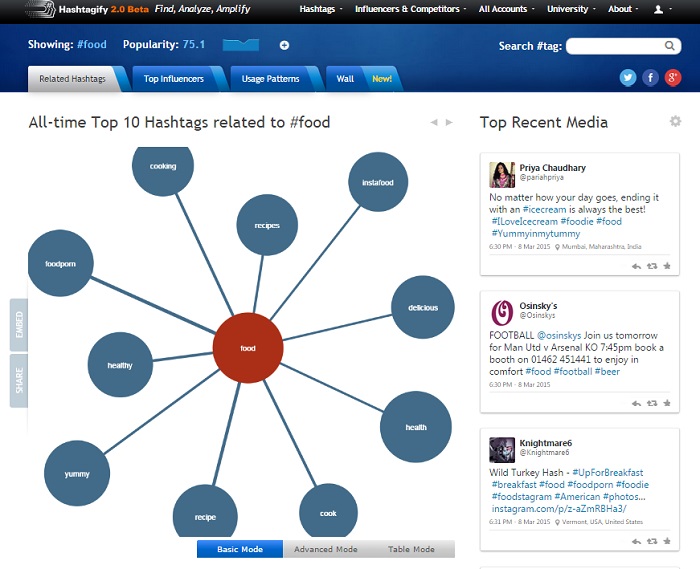Switch to Advanced Mode view
Image resolution: width=700 pixels, height=569 pixels.
(326, 549)
